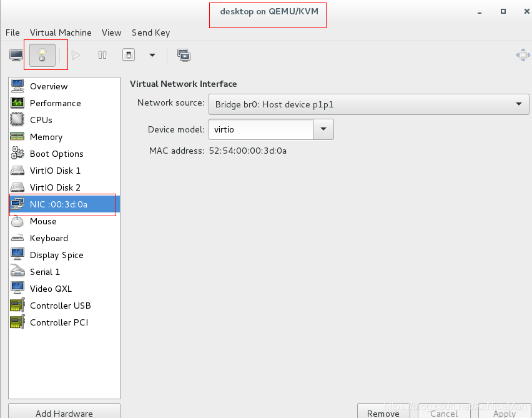Select Controller PCI entry

(x=64, y=322)
